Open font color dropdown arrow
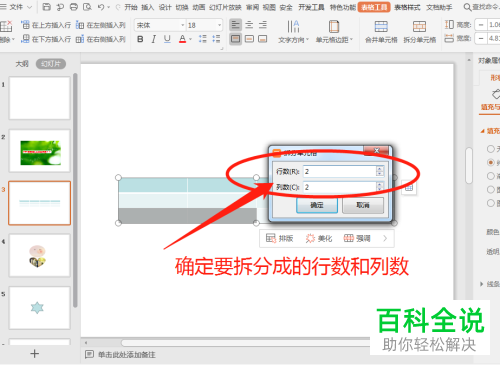This screenshot has width=500, height=365. click(x=190, y=39)
